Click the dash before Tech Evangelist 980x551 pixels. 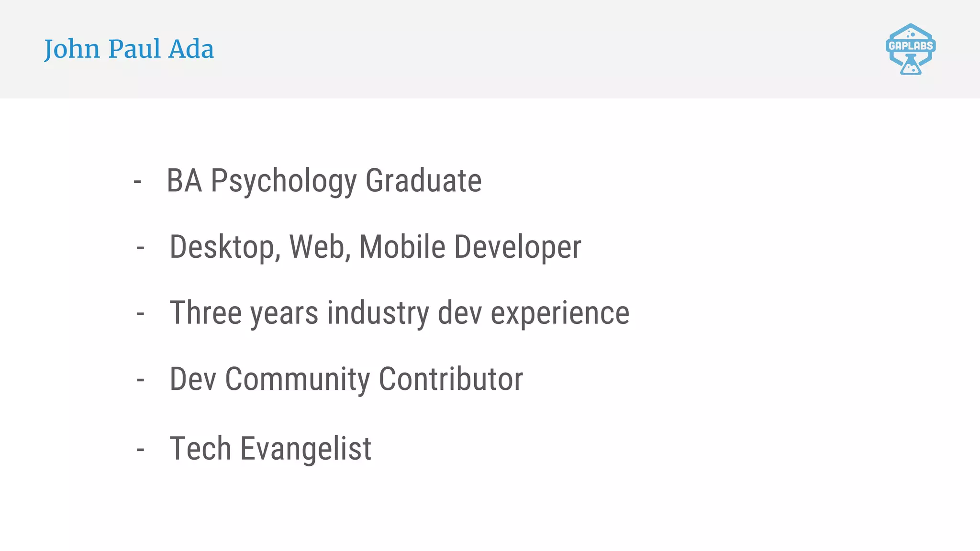(140, 450)
